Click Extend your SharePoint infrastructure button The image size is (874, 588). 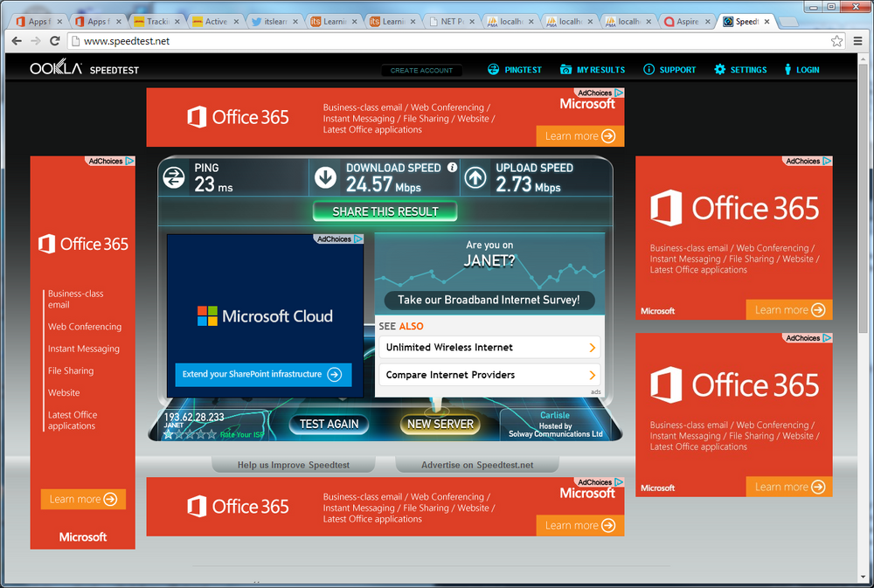(263, 375)
